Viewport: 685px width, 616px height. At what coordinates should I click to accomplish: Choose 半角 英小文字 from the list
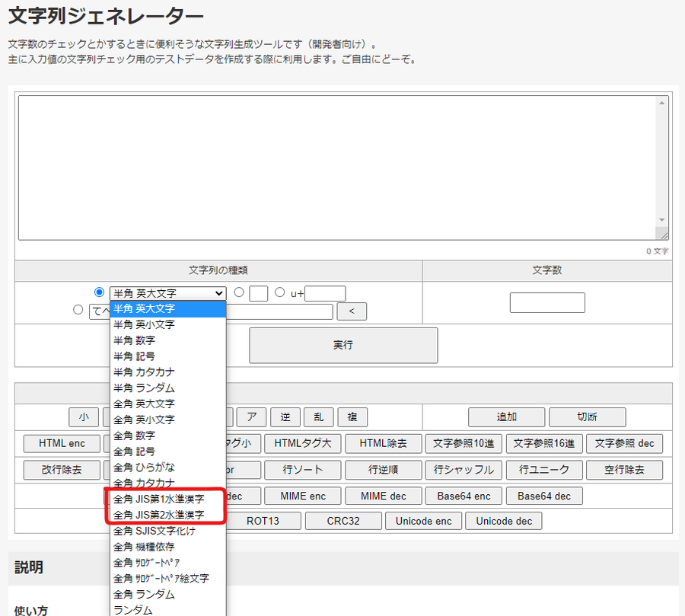(167, 324)
